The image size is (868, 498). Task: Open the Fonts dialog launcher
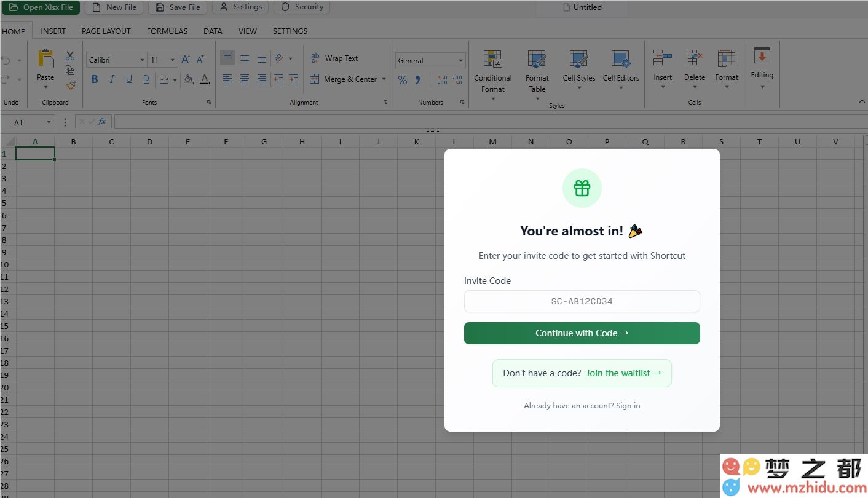pos(209,102)
